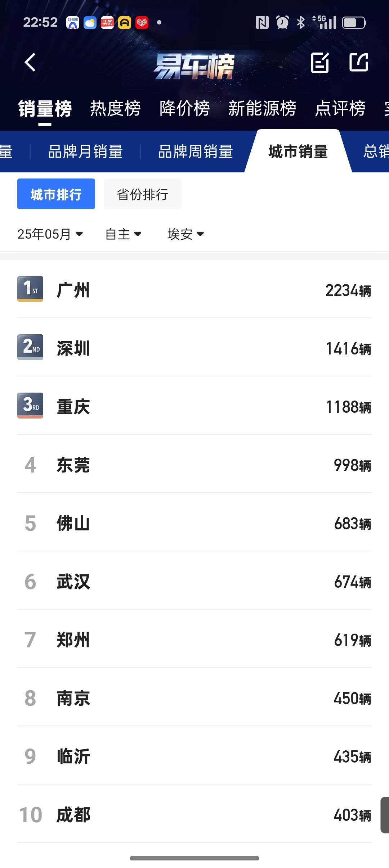The width and height of the screenshot is (389, 868).
Task: Tap the NFC status bar icon
Action: point(262,23)
